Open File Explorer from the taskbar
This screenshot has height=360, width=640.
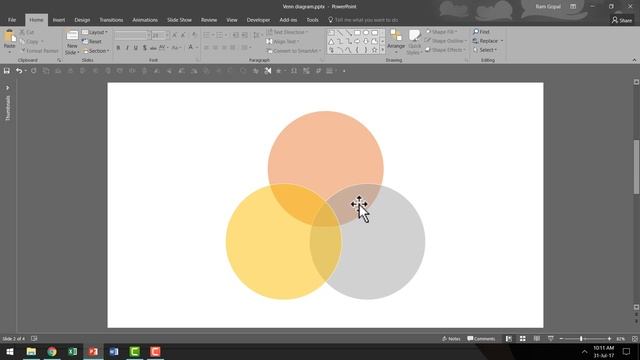point(31,351)
